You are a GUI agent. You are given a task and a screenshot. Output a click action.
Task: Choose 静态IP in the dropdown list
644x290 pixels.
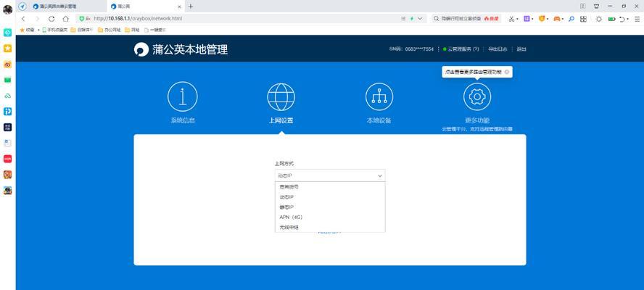pos(330,207)
